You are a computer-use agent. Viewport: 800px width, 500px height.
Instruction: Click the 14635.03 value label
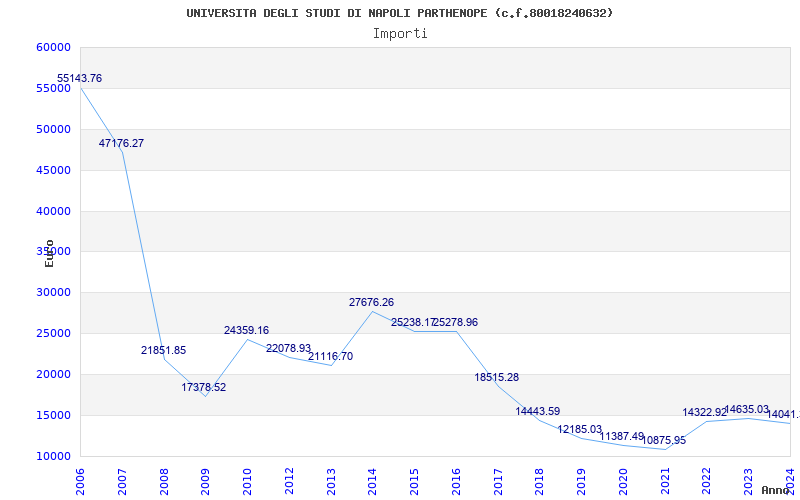point(746,409)
